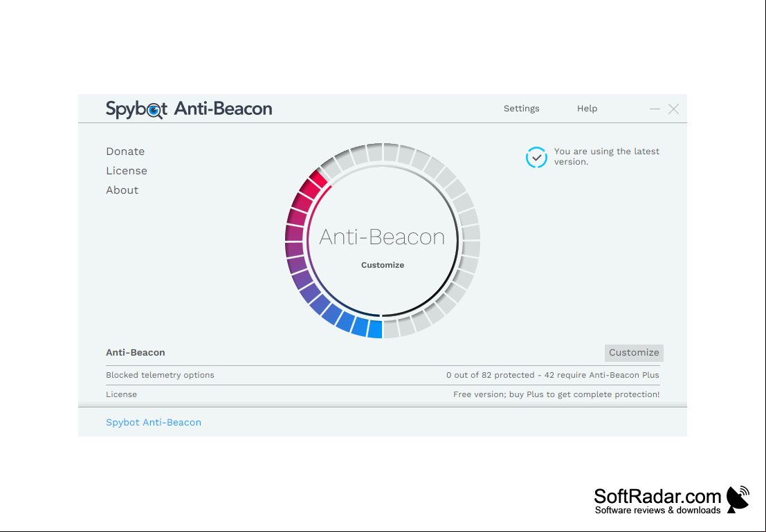
Task: Open the About section
Action: (x=122, y=190)
